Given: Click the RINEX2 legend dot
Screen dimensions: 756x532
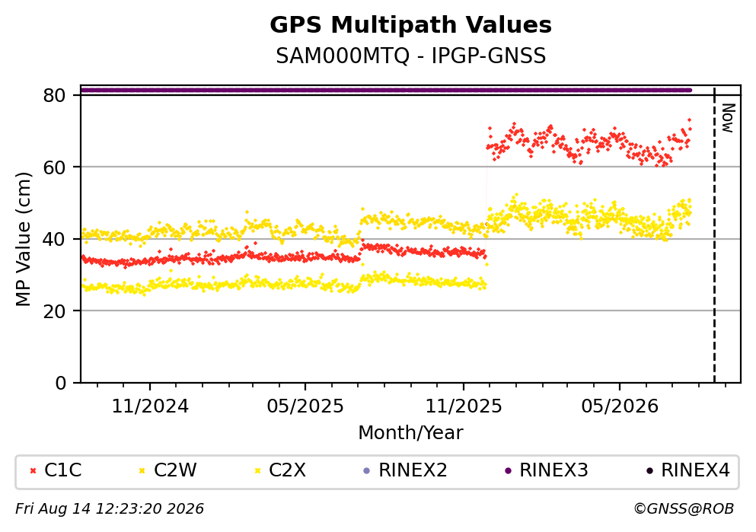Looking at the screenshot, I should (x=366, y=471).
